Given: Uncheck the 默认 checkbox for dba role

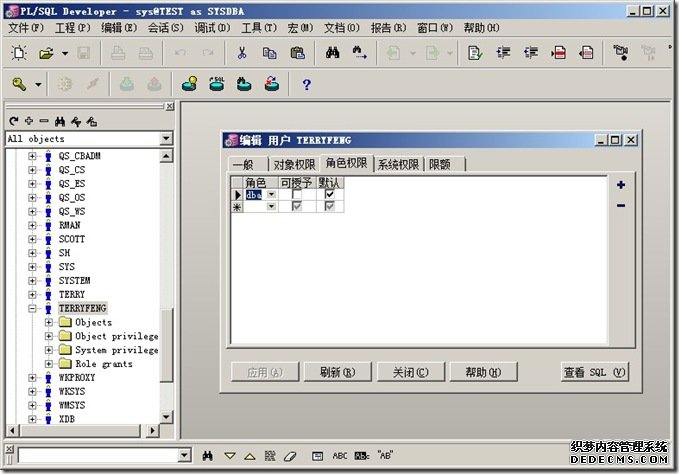Looking at the screenshot, I should 330,194.
